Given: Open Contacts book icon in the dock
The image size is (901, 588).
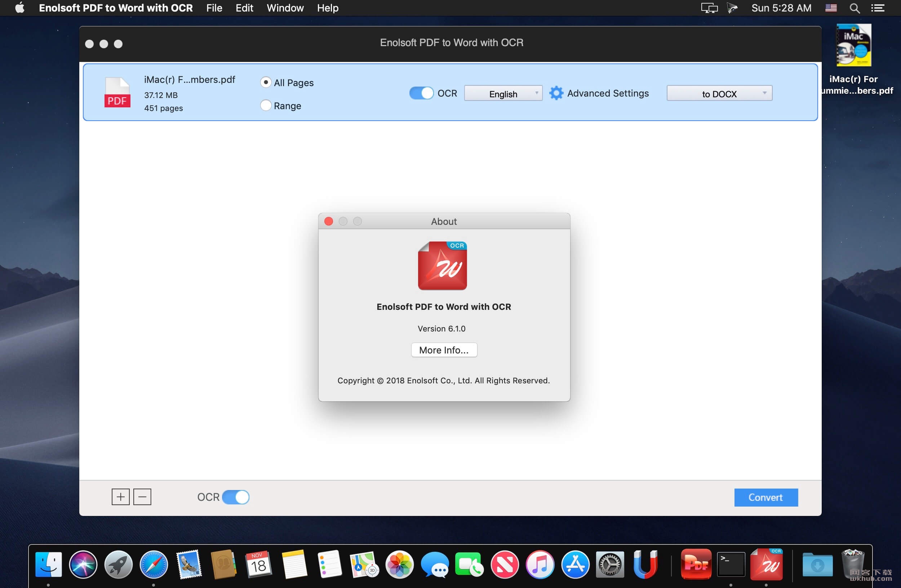Looking at the screenshot, I should coord(224,565).
